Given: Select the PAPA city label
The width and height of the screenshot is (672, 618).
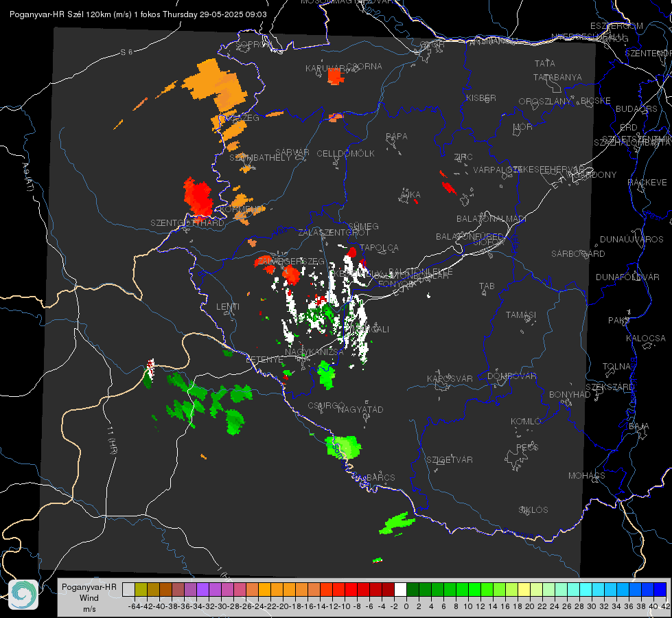Looking at the screenshot, I should (397, 136).
